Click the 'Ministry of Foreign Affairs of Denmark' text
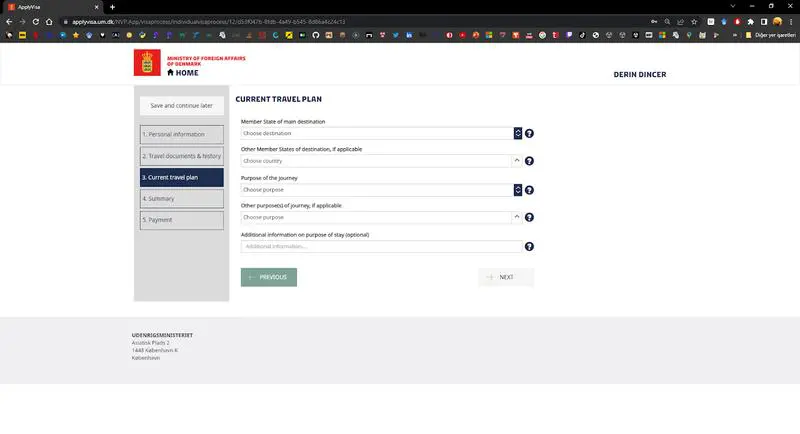The width and height of the screenshot is (800, 434). coord(206,61)
